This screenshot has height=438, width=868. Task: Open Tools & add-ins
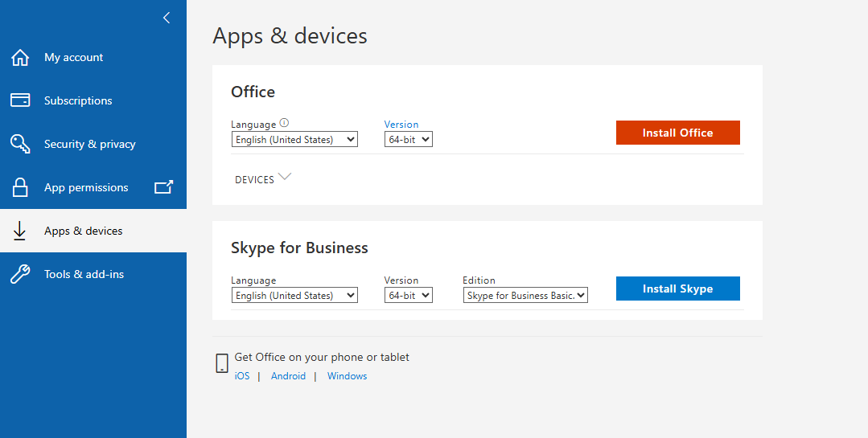[x=84, y=274]
